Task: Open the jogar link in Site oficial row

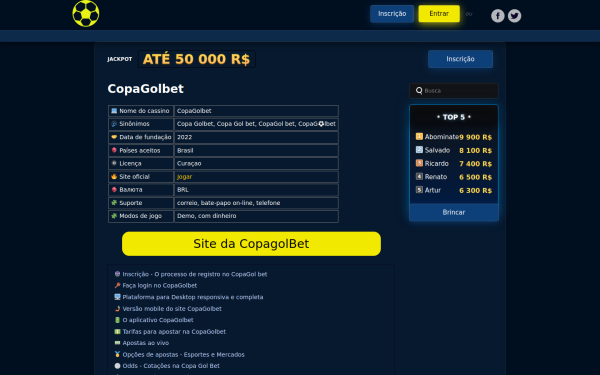Action: [184, 177]
